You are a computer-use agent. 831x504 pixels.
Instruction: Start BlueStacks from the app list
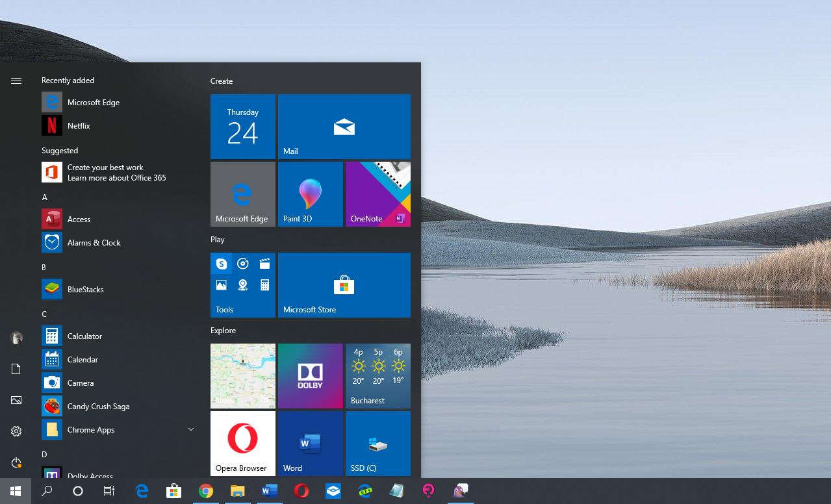coord(118,290)
